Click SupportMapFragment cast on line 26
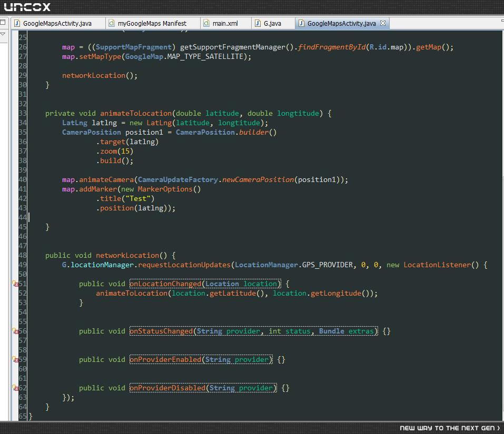 [x=133, y=47]
